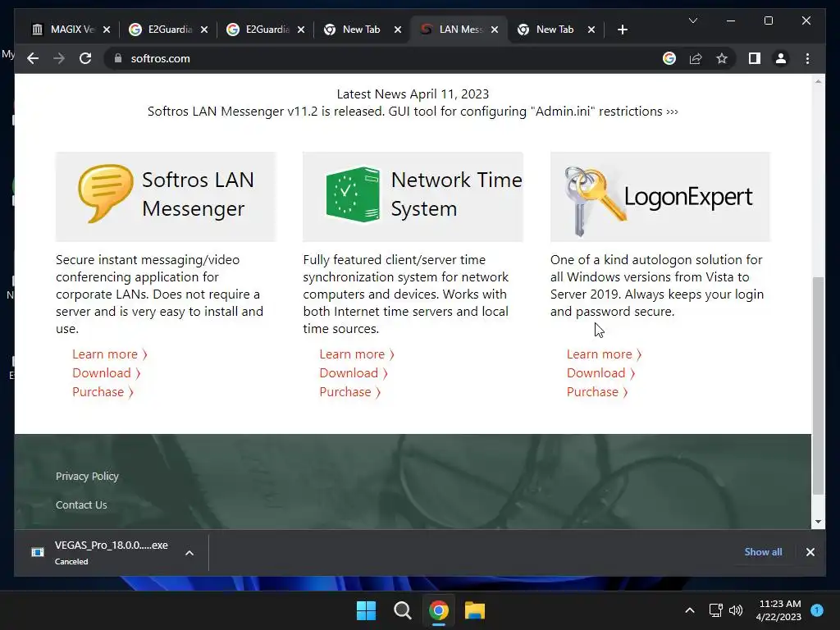Show hidden system tray icons

[690, 610]
